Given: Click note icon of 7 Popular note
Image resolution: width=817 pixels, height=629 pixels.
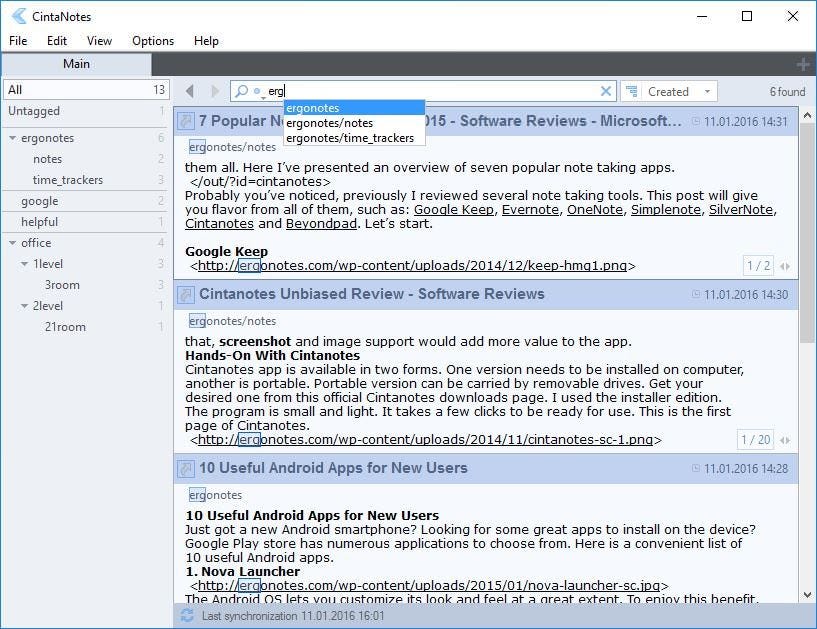Looking at the screenshot, I should [185, 121].
